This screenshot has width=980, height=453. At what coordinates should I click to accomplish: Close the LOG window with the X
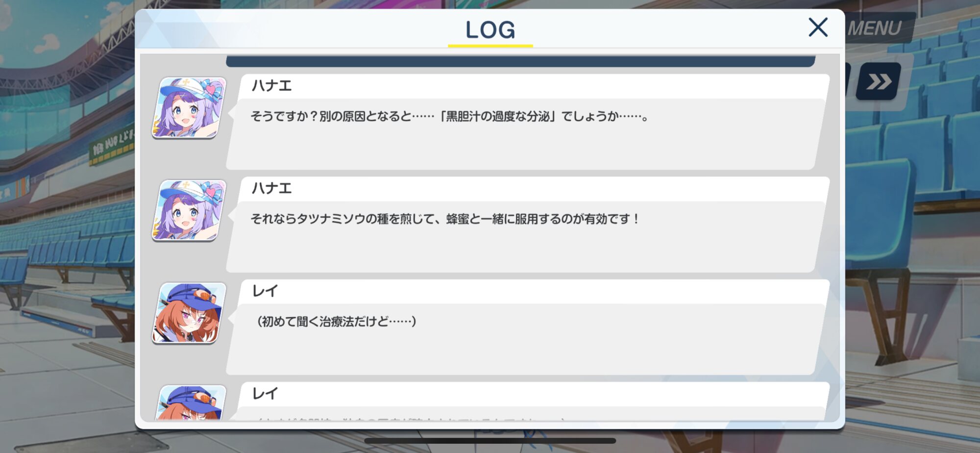[818, 27]
